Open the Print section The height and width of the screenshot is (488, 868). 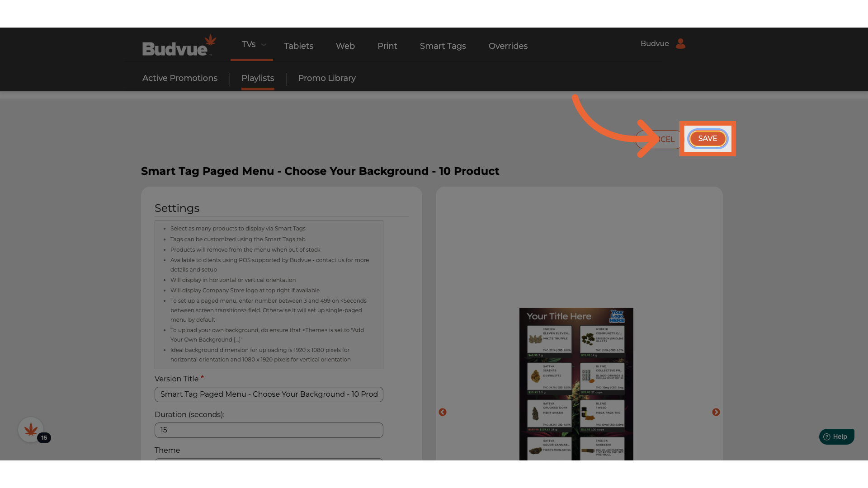tap(387, 46)
